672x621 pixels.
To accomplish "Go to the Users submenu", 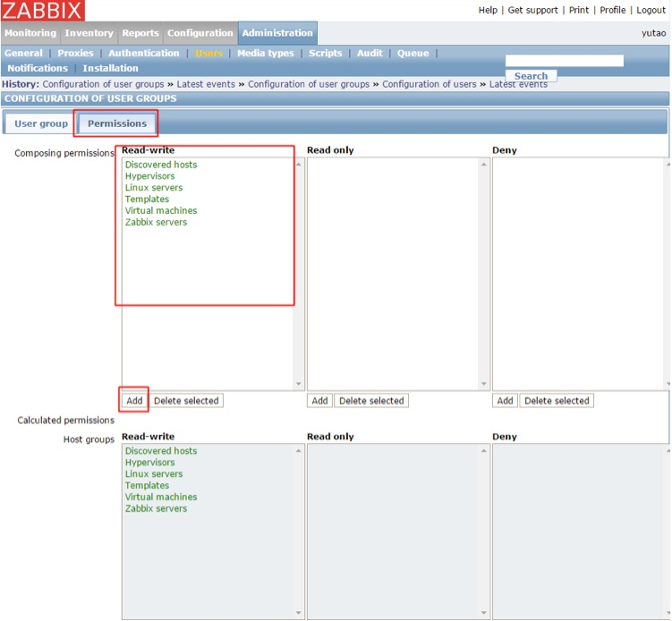I will (x=208, y=53).
